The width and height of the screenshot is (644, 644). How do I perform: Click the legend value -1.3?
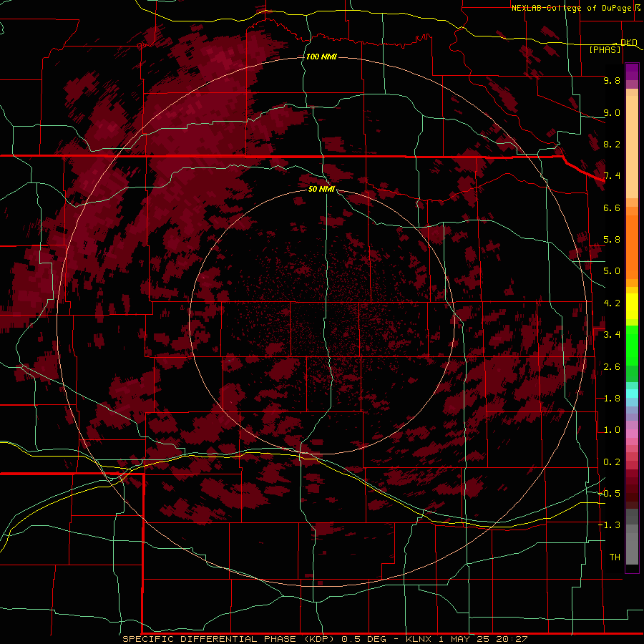pos(609,525)
